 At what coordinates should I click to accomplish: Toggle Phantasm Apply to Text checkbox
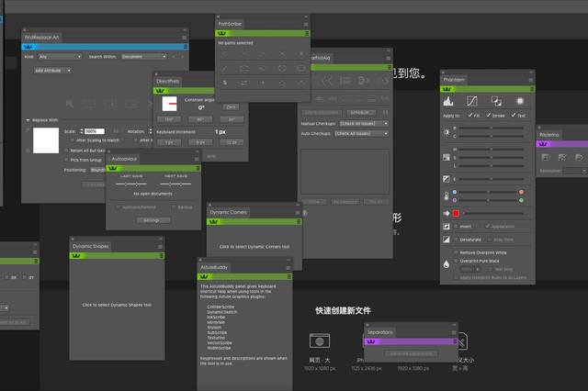(x=514, y=115)
